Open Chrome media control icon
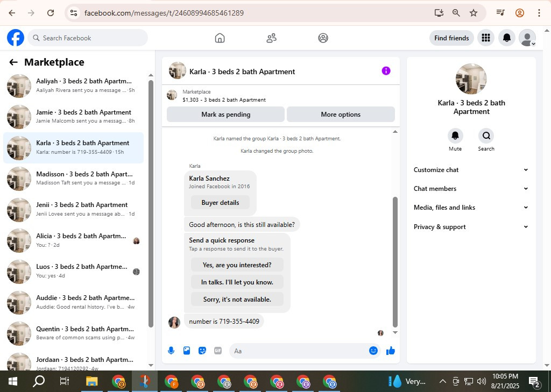This screenshot has width=551, height=392. (x=500, y=13)
